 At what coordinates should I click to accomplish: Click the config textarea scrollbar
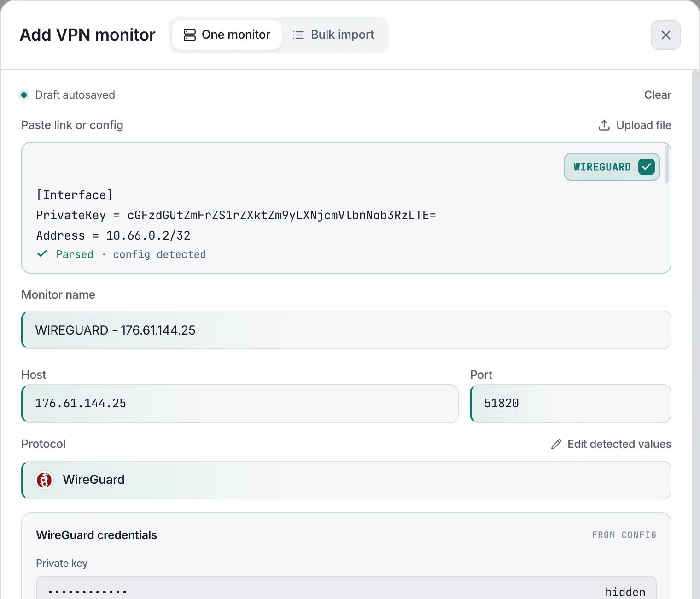(x=667, y=164)
